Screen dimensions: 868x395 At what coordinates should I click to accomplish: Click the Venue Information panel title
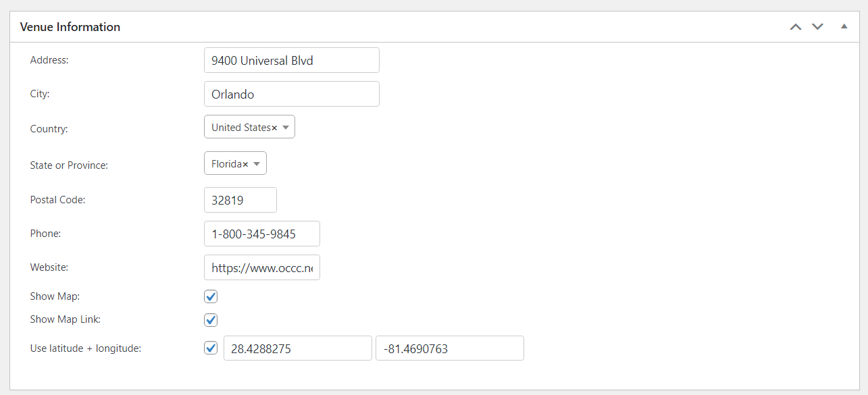(x=70, y=27)
